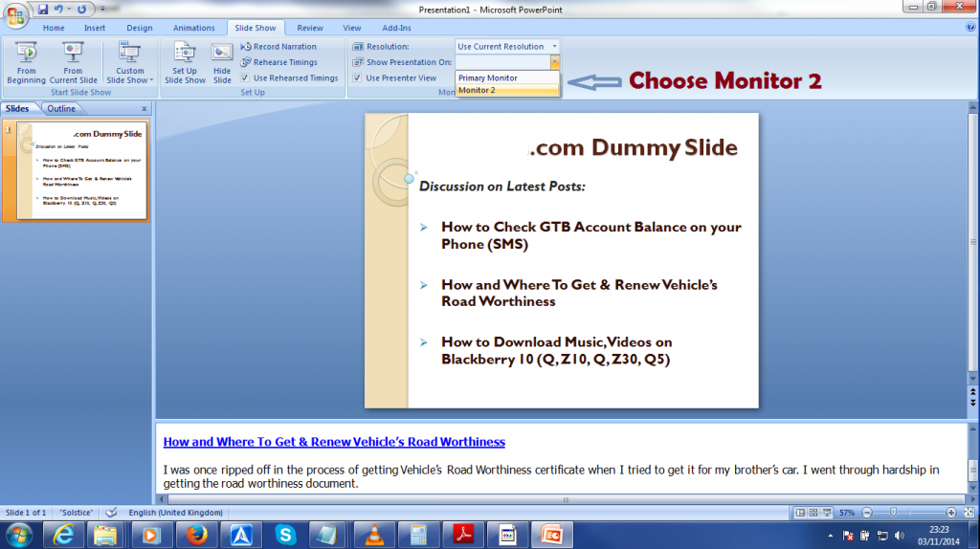The width and height of the screenshot is (980, 549).
Task: Click Record Narration
Action: point(278,46)
